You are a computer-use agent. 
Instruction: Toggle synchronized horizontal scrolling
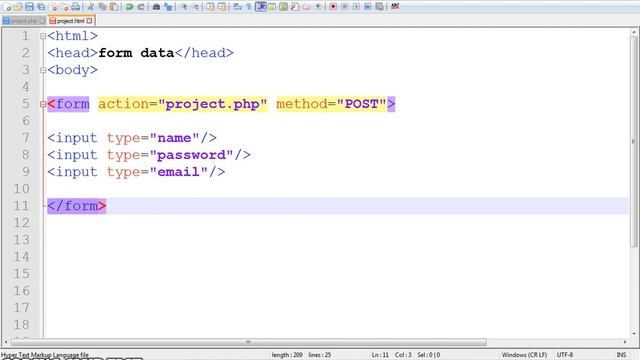point(222,7)
